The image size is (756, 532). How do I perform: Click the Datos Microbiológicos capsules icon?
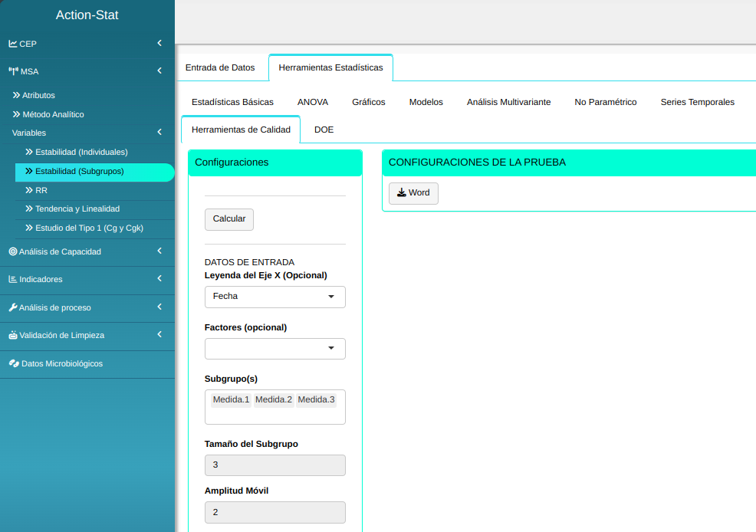tap(13, 363)
